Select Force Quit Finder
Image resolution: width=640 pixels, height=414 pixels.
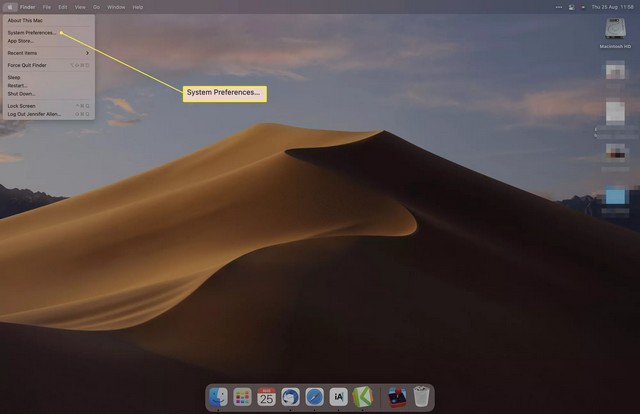click(28, 65)
